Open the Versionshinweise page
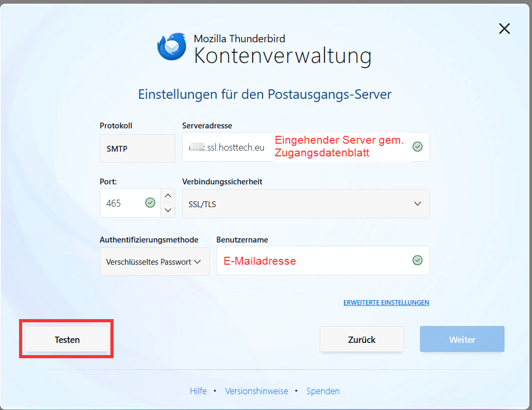532x410 pixels. pyautogui.click(x=257, y=391)
